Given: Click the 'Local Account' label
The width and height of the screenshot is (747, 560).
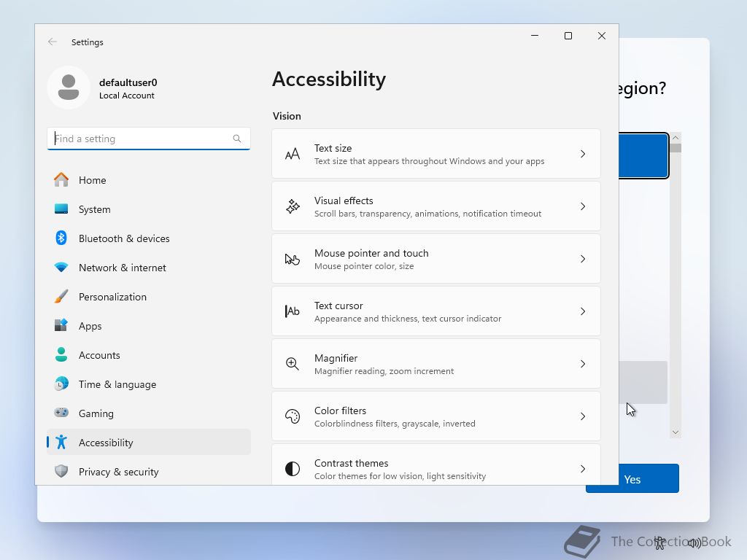Looking at the screenshot, I should [x=127, y=96].
